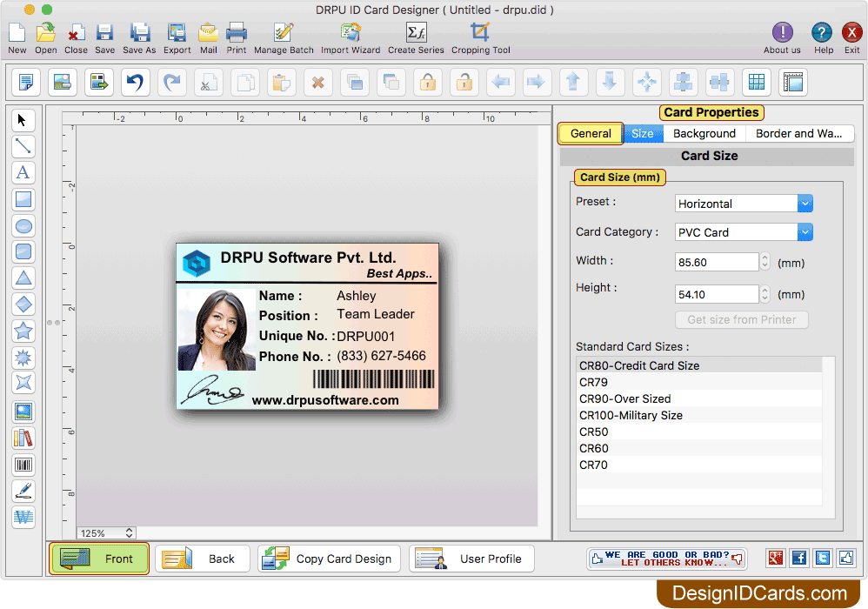Select the Triangle shape tool
The image size is (868, 609).
[23, 278]
